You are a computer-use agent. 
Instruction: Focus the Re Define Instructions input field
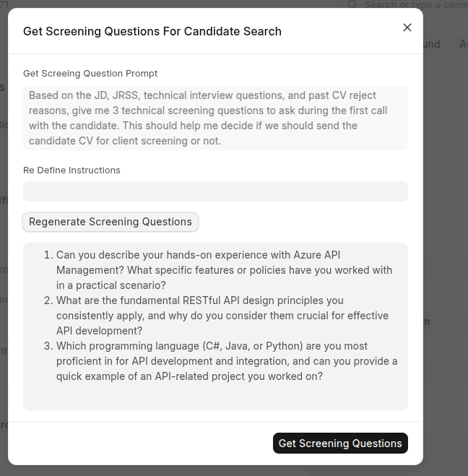(x=215, y=191)
